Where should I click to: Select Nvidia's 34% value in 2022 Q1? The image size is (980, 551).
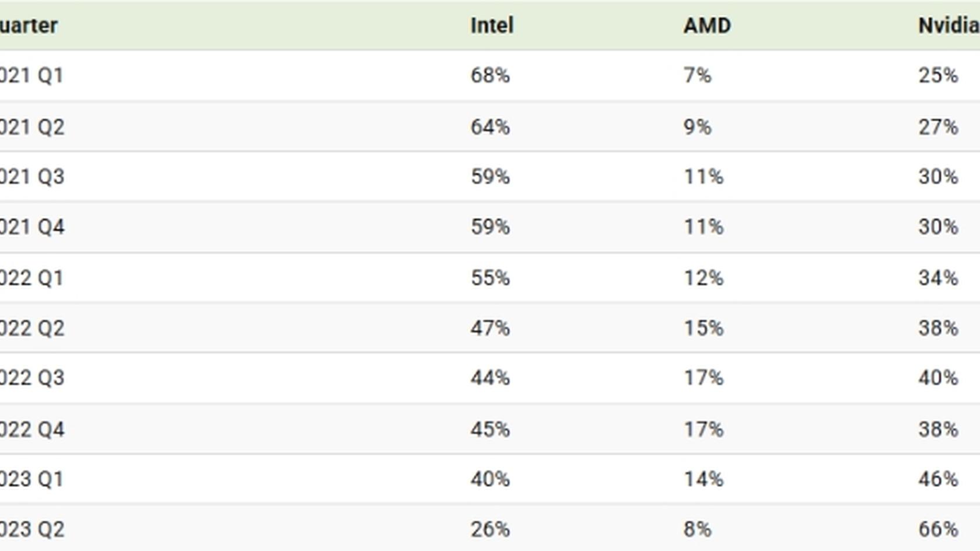tap(938, 278)
